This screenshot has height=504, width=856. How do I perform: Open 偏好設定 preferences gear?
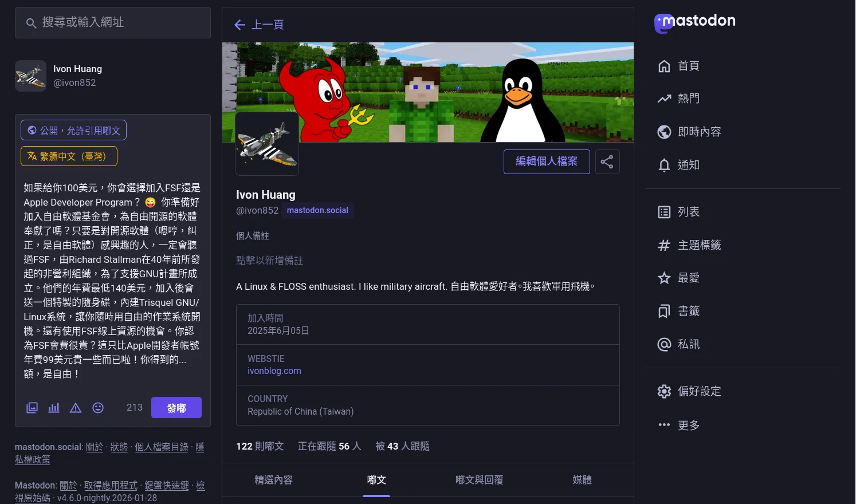pos(698,391)
